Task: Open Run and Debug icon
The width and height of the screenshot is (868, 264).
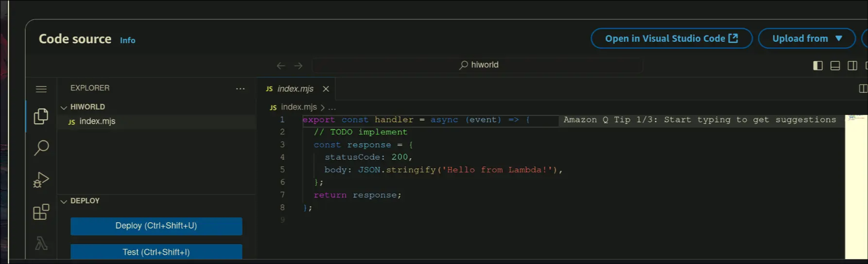Action: (41, 180)
